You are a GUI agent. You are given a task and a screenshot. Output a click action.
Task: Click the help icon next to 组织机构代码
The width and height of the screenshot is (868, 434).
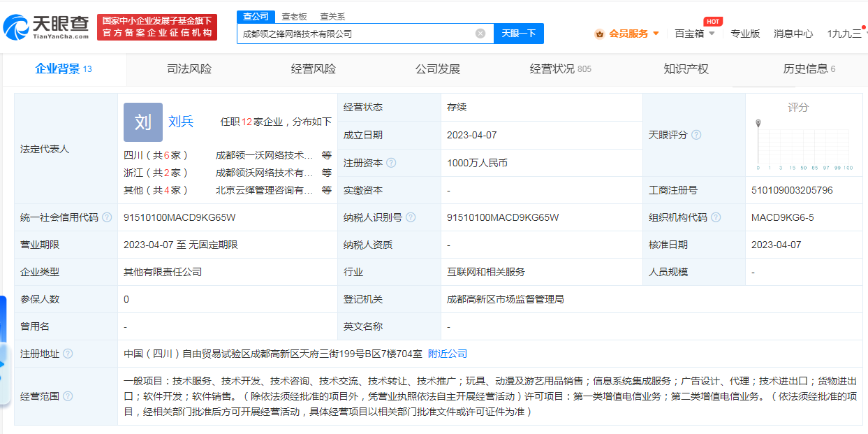(x=716, y=217)
